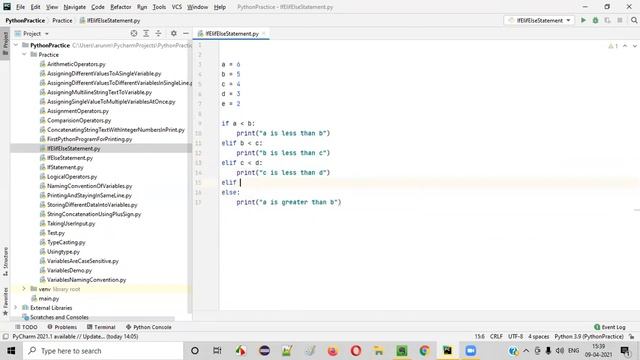Click the warnings indicator in editor
This screenshot has width=640, height=360.
coord(613,46)
